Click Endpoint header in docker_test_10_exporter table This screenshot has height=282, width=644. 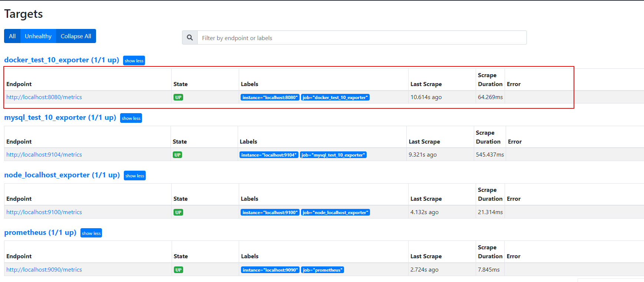[19, 84]
